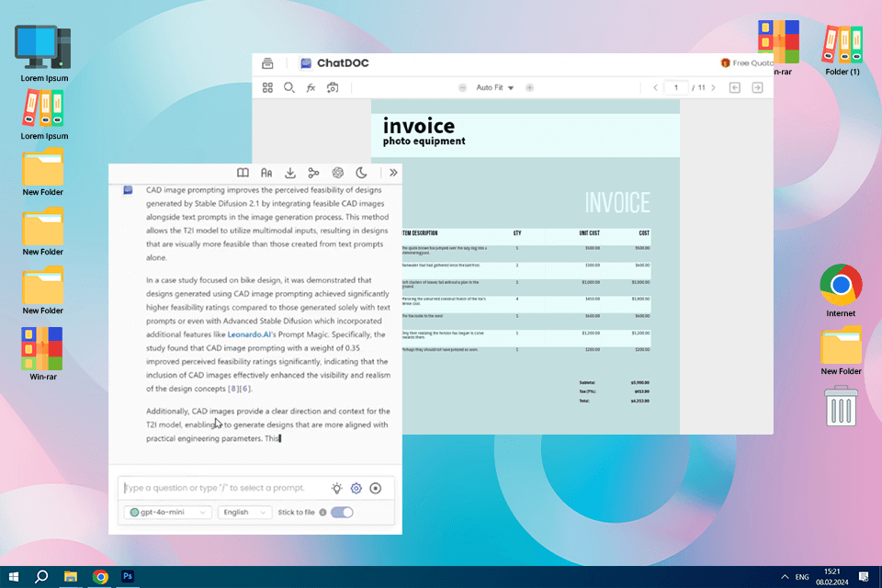
Task: Click the question input field
Action: 224,488
